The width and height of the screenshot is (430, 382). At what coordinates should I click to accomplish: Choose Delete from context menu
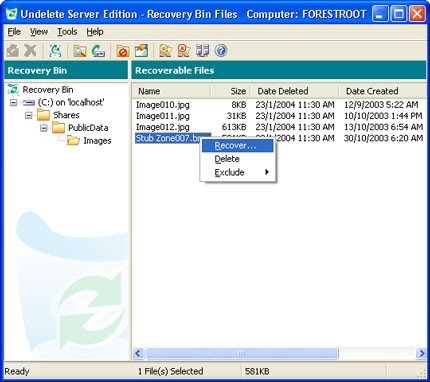238,159
